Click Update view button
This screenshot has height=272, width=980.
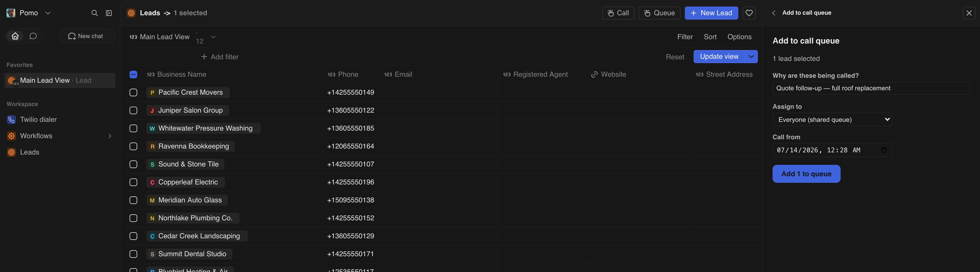719,57
